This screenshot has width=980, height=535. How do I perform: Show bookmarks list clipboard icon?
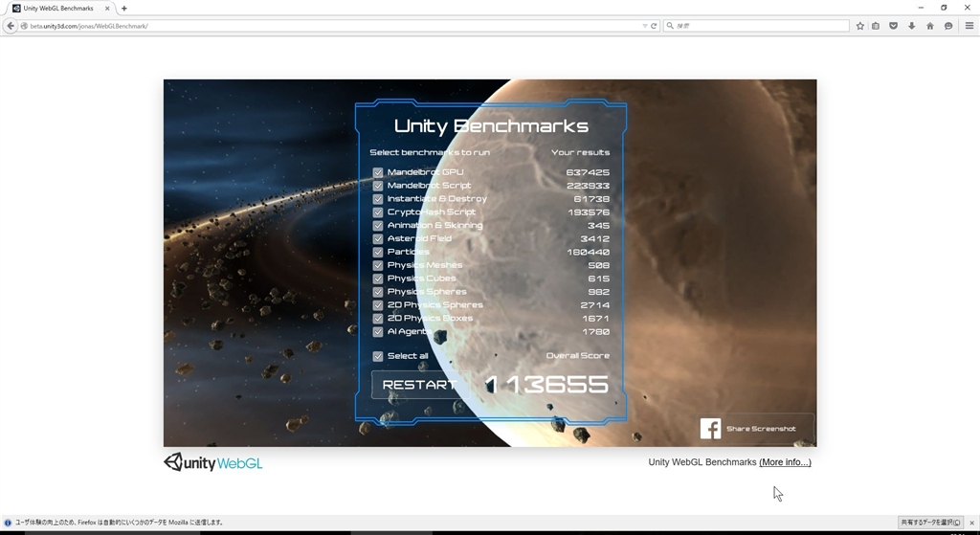876,26
